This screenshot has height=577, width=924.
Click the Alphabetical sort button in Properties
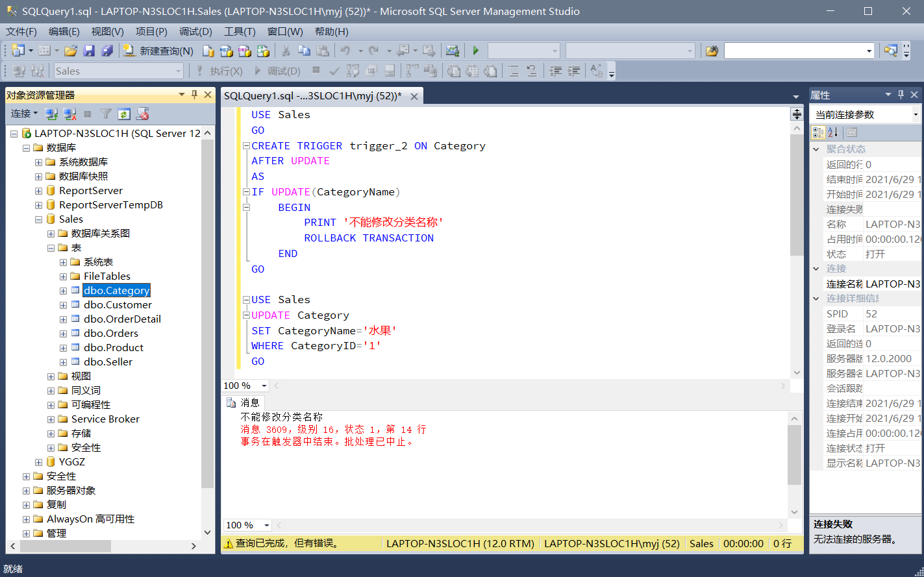[833, 132]
